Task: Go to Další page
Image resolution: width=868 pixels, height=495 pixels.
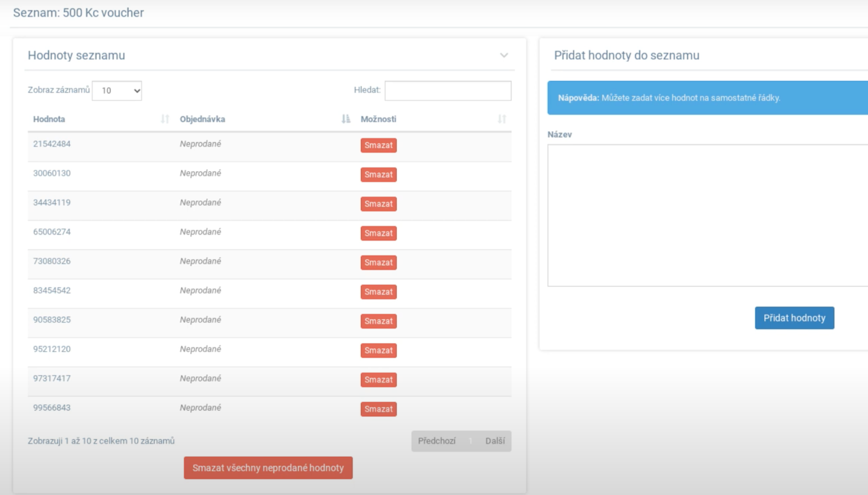Action: point(495,441)
